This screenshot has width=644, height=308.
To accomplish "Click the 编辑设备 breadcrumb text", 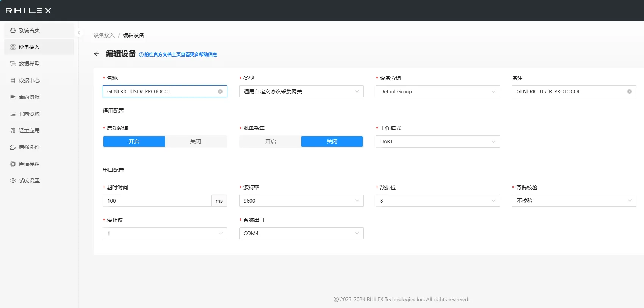I will click(133, 35).
